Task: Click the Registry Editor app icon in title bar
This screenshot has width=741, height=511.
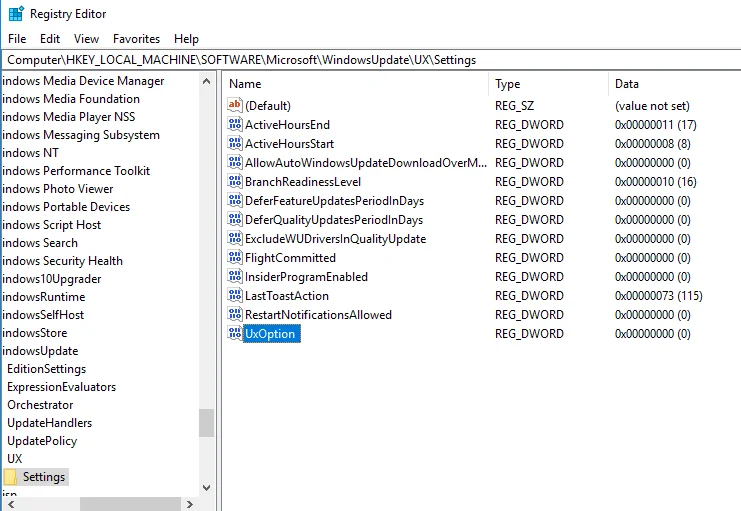Action: pos(16,14)
